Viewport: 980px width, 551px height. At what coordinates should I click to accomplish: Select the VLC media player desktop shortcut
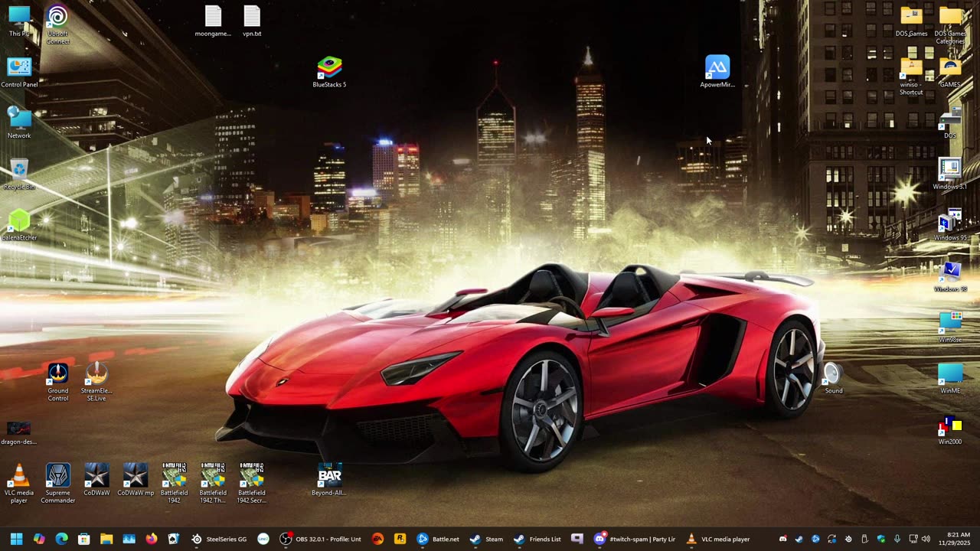coord(19,484)
